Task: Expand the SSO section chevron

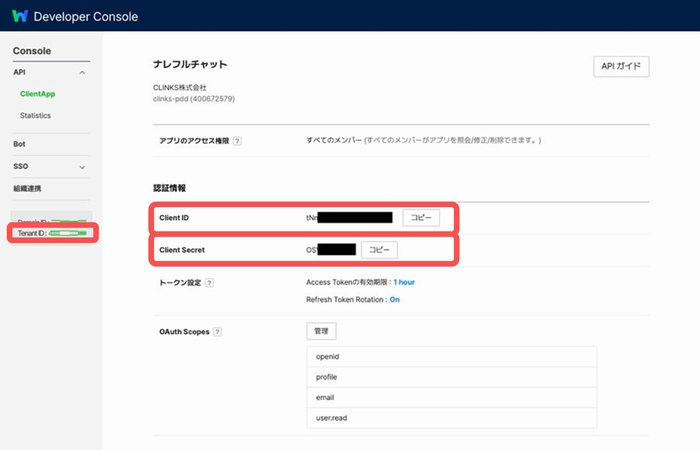Action: [82, 167]
